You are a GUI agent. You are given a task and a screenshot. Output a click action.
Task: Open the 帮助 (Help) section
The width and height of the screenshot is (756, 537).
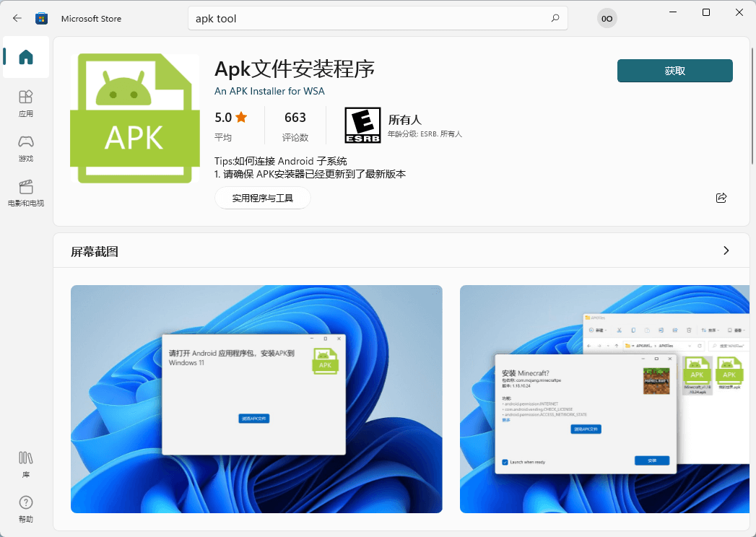(x=25, y=507)
